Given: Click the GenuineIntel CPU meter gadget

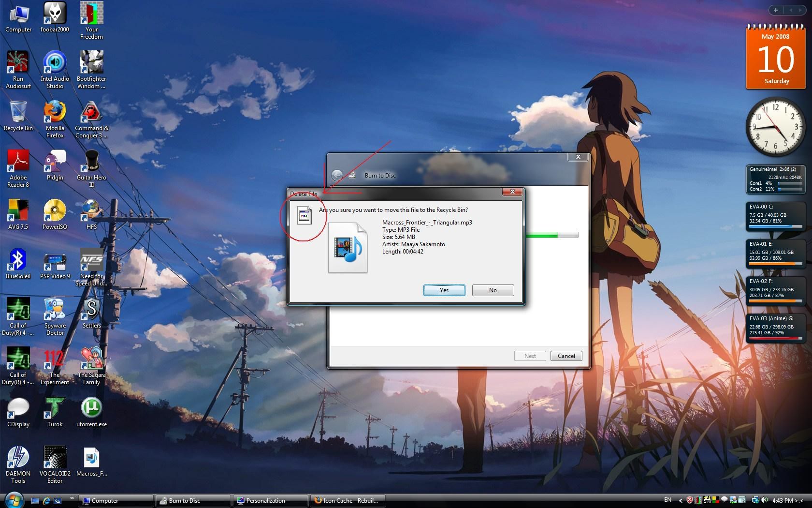Looking at the screenshot, I should 775,179.
